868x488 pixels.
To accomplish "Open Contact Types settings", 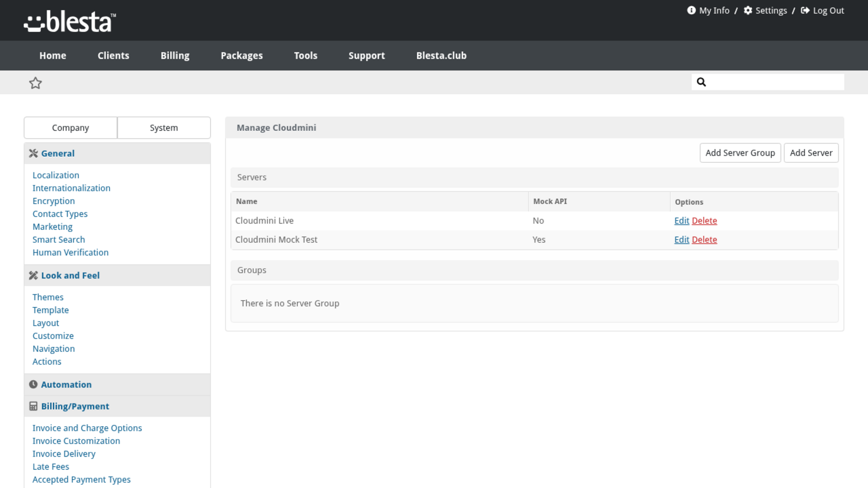I will [60, 214].
